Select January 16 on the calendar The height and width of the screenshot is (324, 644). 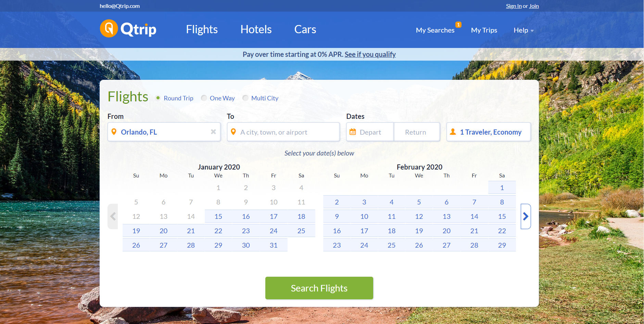[x=246, y=216]
